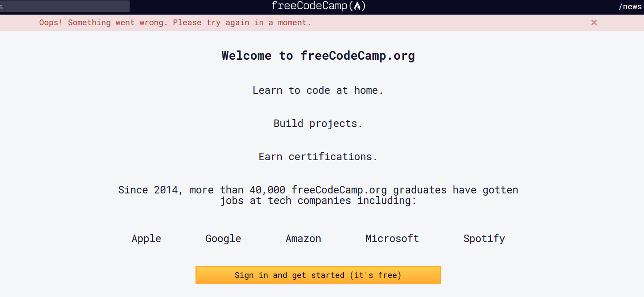Open freeCodeCamp home via header logo
The height and width of the screenshot is (297, 644).
click(x=318, y=6)
